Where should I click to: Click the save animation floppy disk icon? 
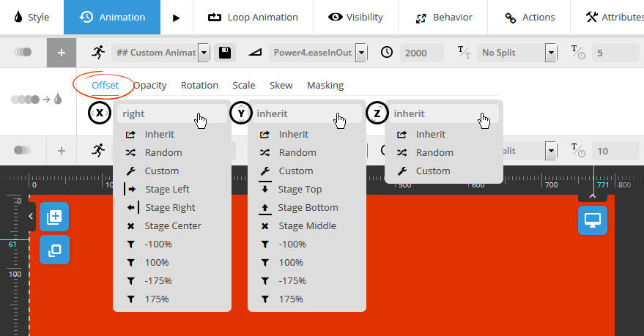[225, 53]
